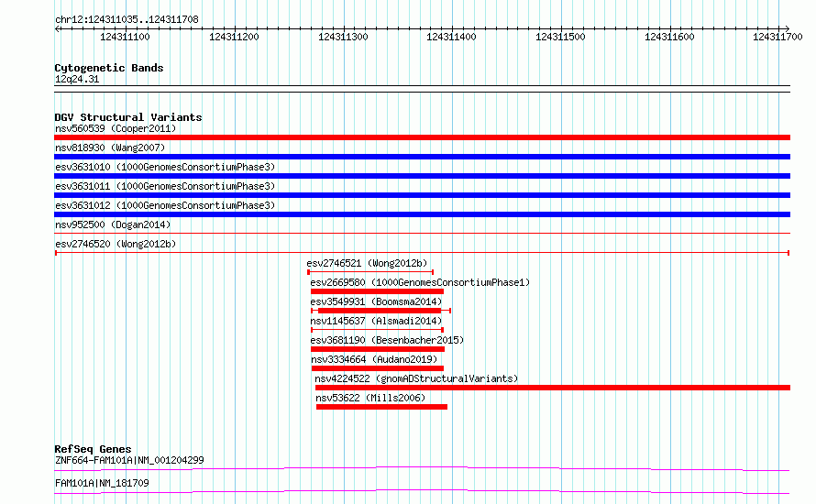Click the blue bar under esv3631010

(x=422, y=176)
